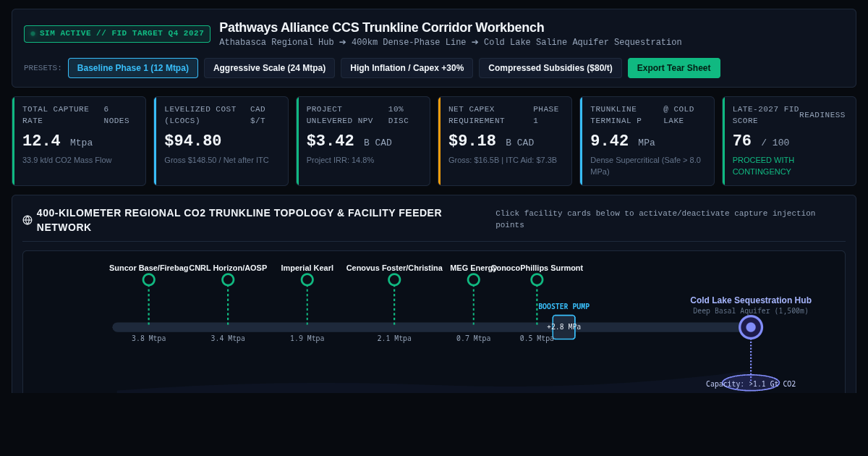Click the 3.4 Mtpa flow label

[228, 339]
